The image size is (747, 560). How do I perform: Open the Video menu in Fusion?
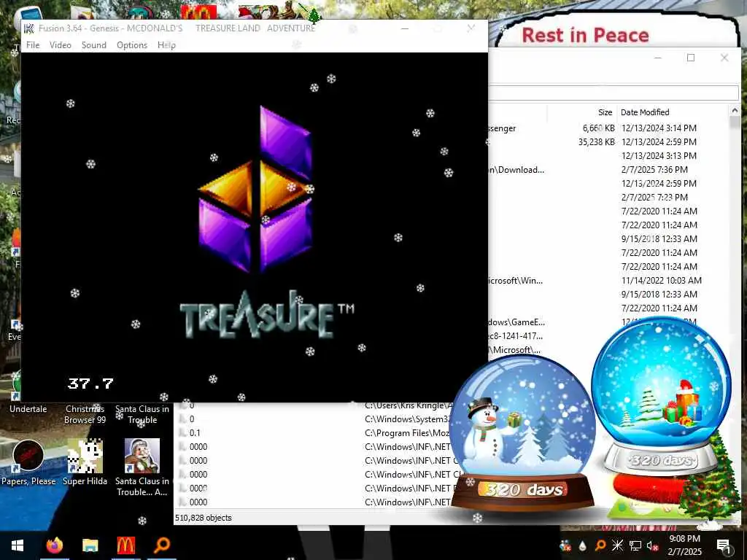tap(60, 44)
